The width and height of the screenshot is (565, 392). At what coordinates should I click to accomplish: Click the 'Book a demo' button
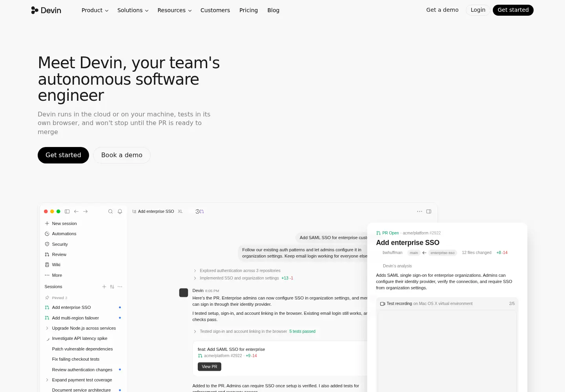click(122, 155)
